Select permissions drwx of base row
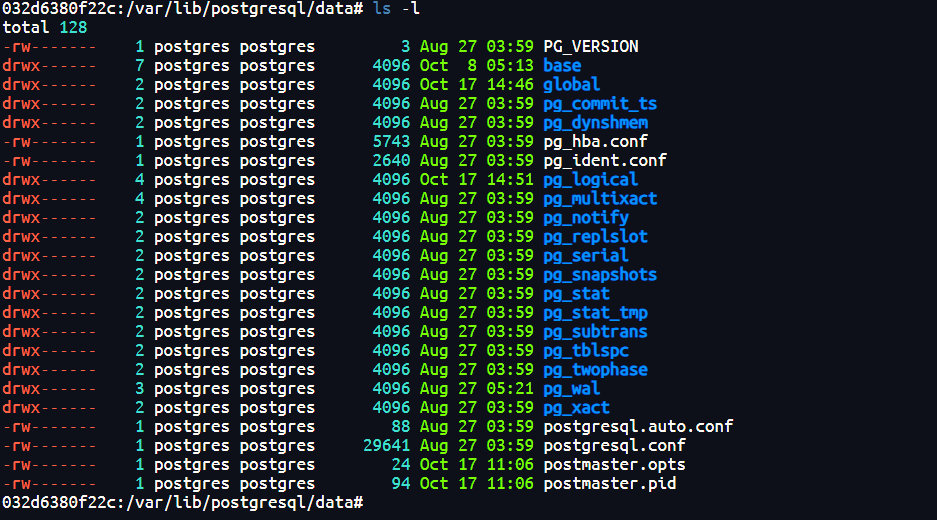Viewport: 937px width, 520px height. tap(50, 66)
